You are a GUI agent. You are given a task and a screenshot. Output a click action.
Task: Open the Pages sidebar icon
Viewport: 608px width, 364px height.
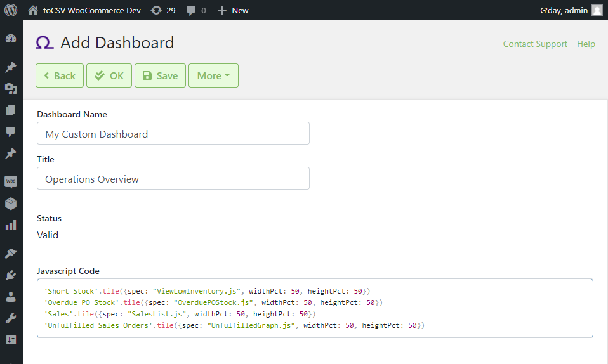point(11,110)
